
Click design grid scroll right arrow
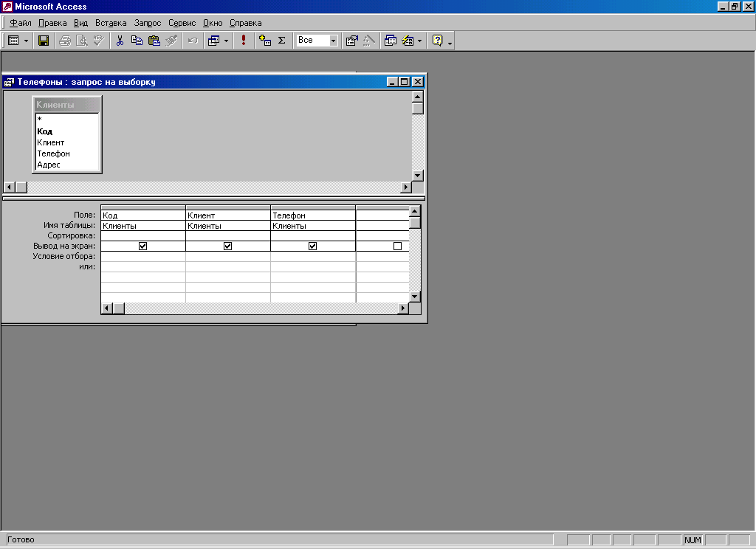[403, 308]
